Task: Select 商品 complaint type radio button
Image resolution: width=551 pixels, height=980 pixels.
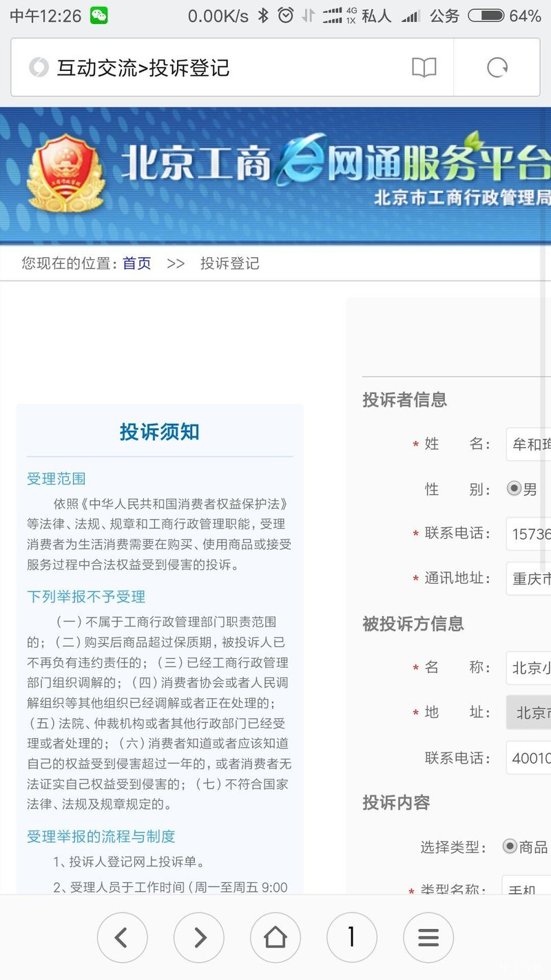Action: (510, 846)
